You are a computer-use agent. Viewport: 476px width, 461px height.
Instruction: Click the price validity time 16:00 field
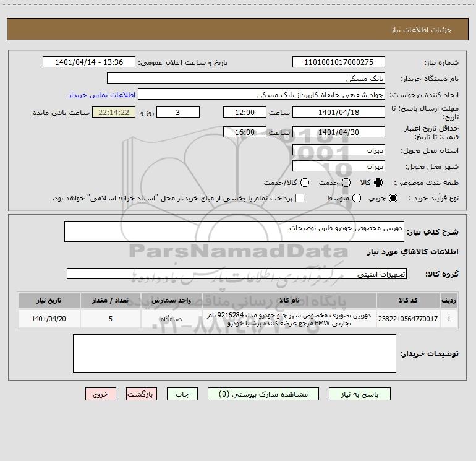(x=245, y=132)
